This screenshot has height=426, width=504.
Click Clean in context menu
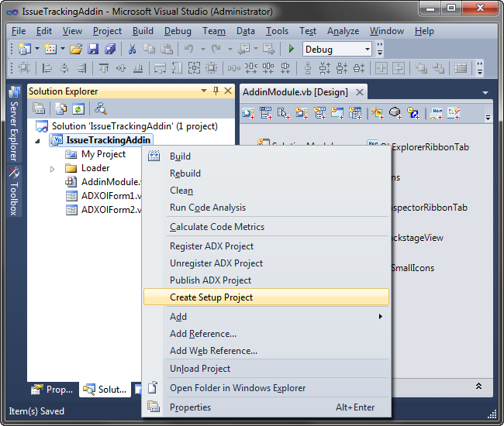[x=266, y=191]
